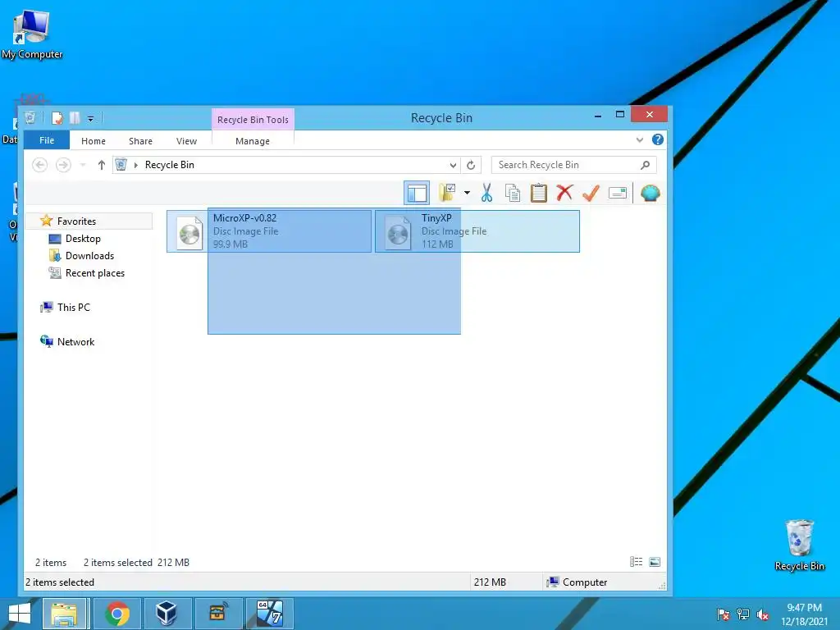The height and width of the screenshot is (630, 840).
Task: Open the Action Center flag tray icon
Action: click(x=723, y=614)
